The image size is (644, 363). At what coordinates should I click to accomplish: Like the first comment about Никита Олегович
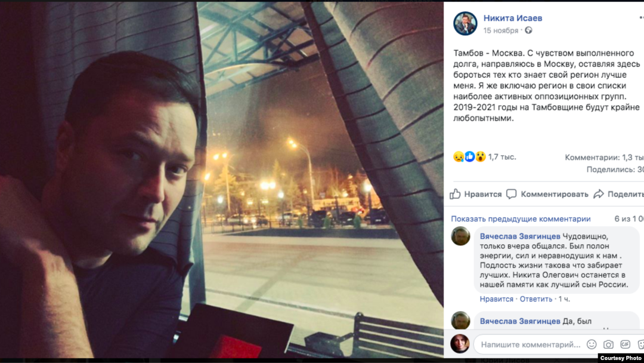tap(496, 299)
